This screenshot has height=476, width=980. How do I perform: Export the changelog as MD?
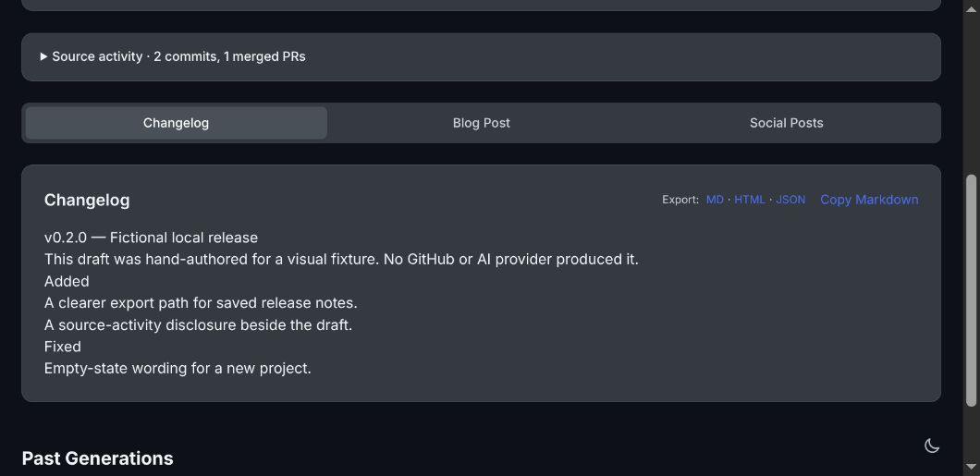pyautogui.click(x=715, y=200)
